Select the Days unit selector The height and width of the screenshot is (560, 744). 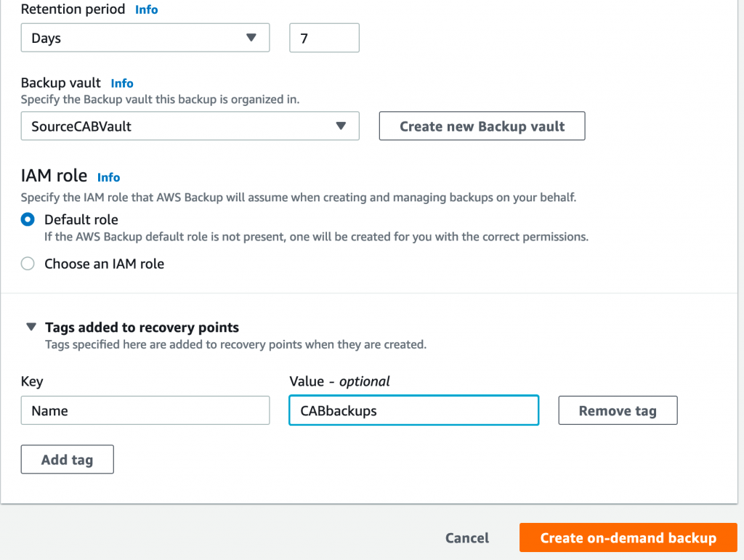click(145, 37)
